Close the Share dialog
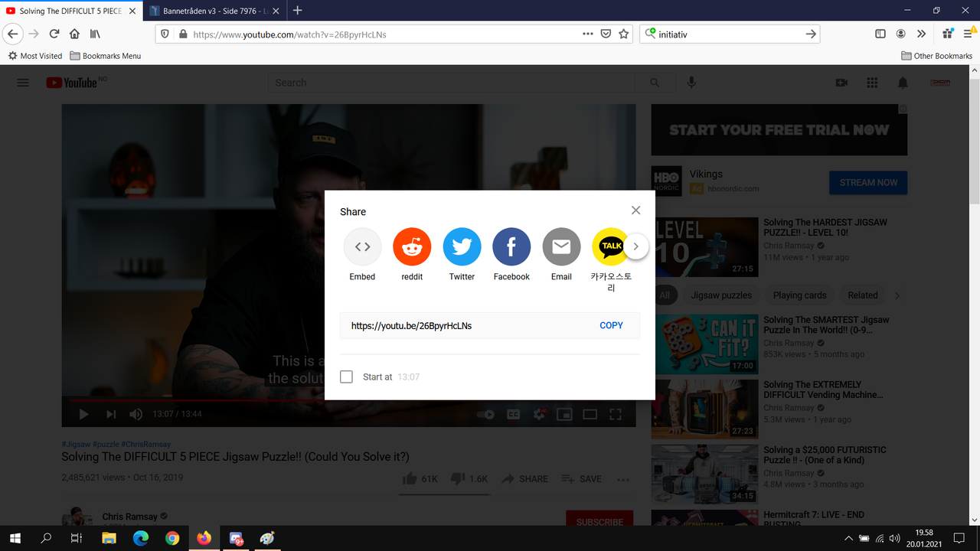The image size is (980, 551). pos(635,210)
